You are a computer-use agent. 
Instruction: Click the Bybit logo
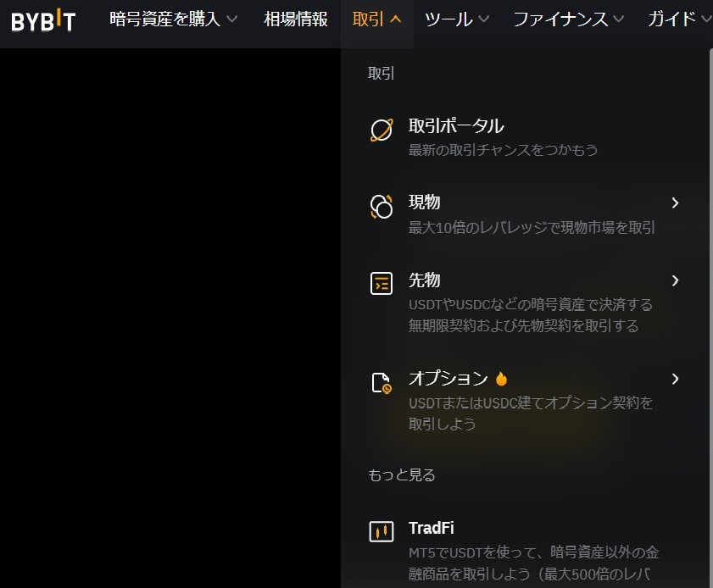coord(43,20)
